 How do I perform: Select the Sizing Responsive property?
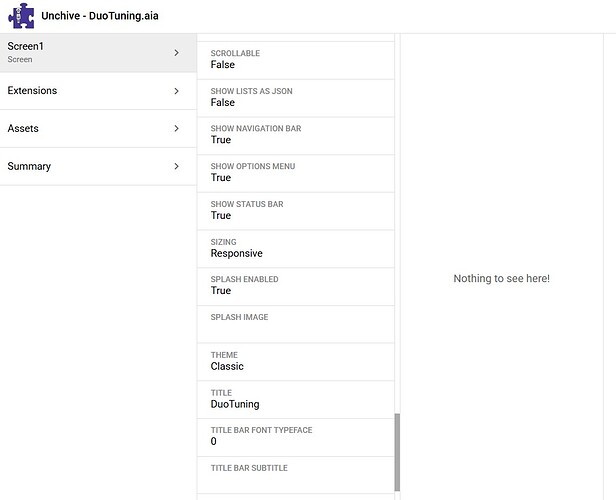[295, 248]
